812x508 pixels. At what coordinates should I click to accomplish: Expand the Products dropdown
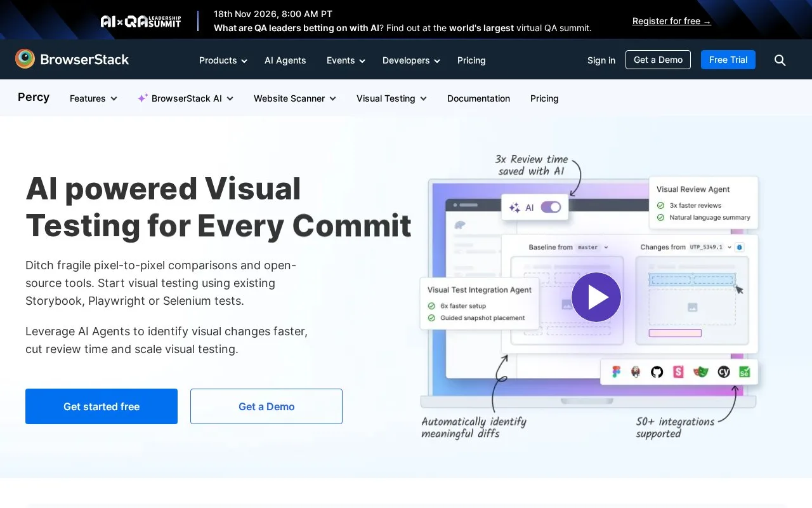click(223, 60)
